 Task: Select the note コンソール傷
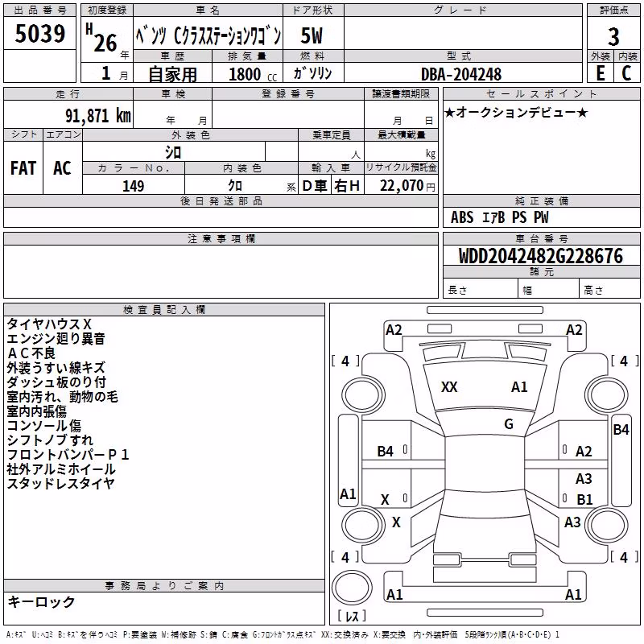click(43, 426)
